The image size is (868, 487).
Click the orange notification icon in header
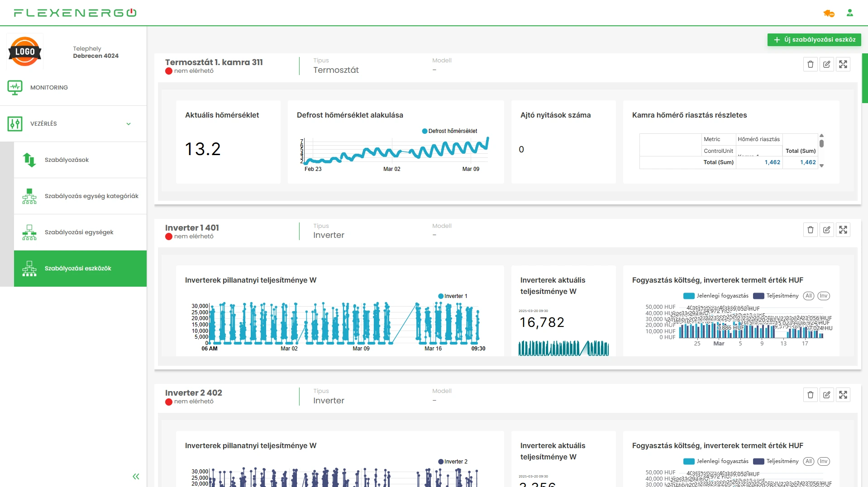point(828,14)
